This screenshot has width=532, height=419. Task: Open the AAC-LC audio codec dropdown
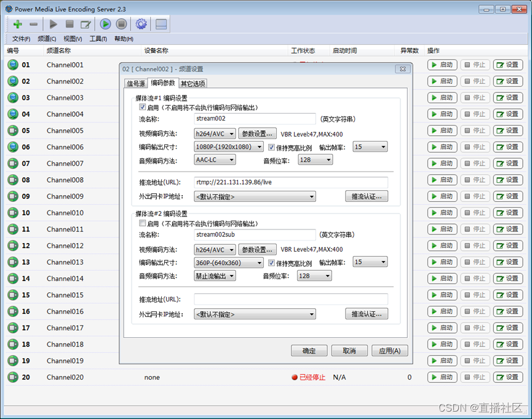[x=215, y=159]
